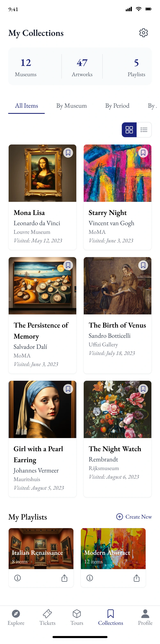Toggle bookmark on The Night Watch card

[143, 389]
